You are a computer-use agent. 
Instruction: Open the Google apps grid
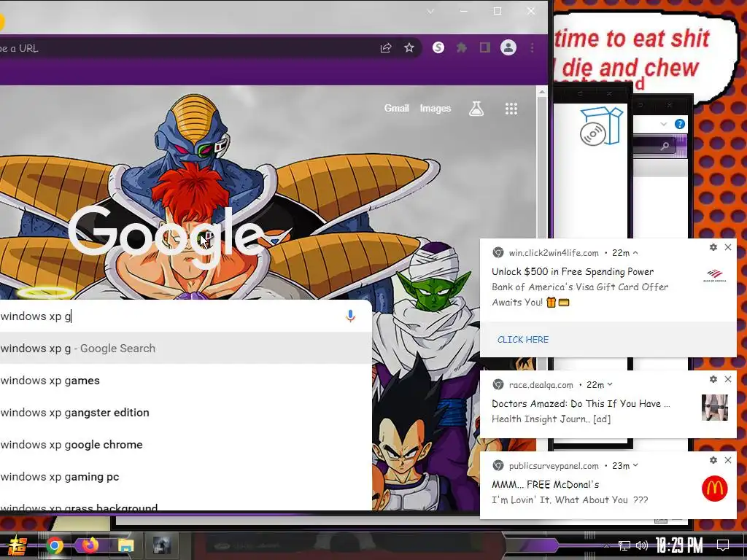(x=511, y=109)
